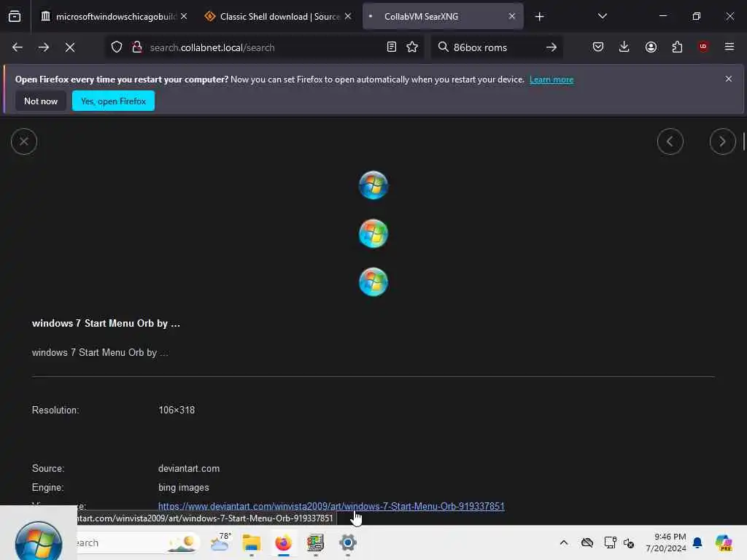Open Start menu via Windows 7 orb
Image resolution: width=747 pixels, height=560 pixels.
[x=38, y=541]
